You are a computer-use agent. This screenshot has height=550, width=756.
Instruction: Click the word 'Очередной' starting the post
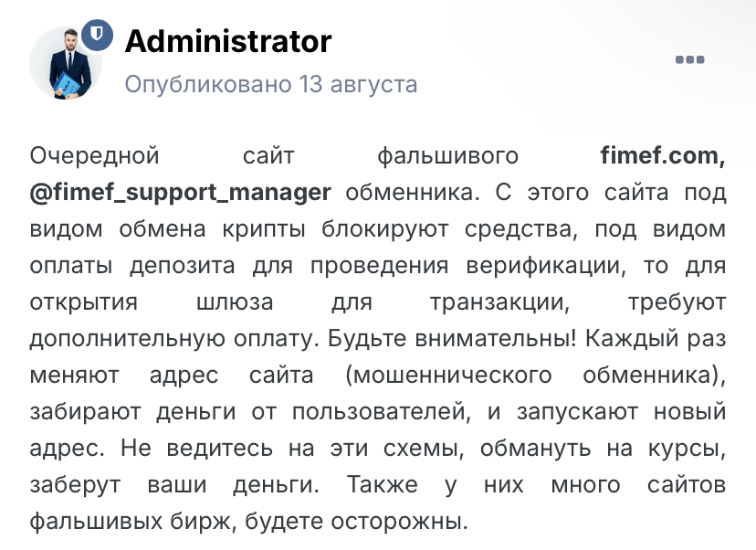(x=95, y=157)
